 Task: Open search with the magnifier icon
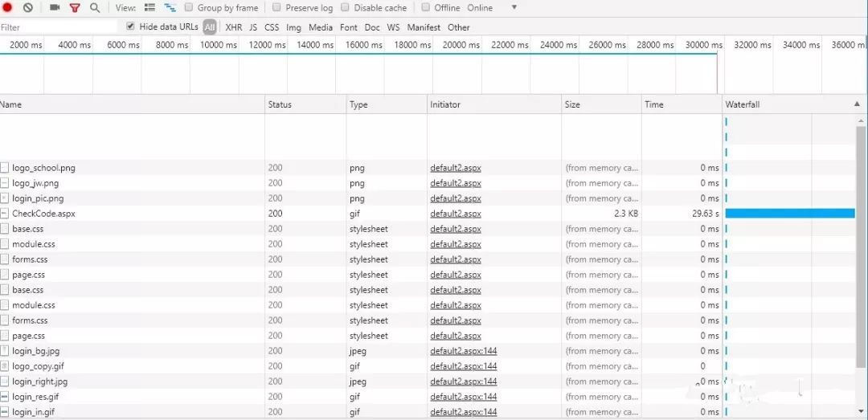(95, 7)
